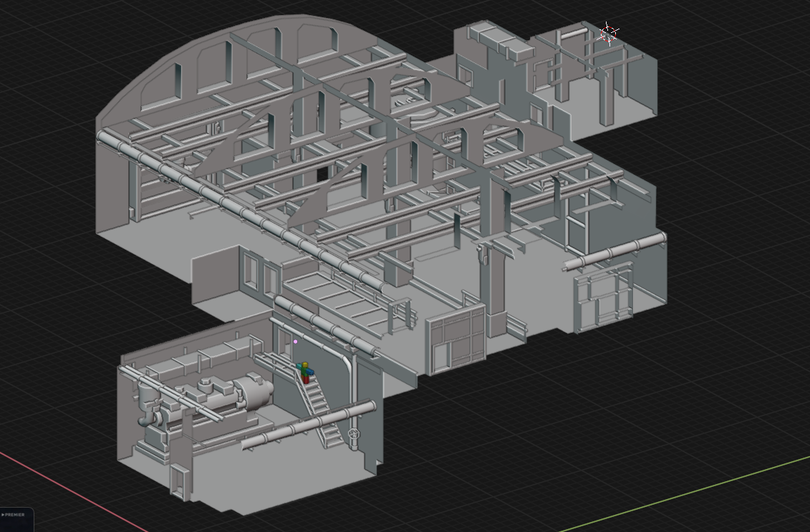Click the red-white 3D cursor crosshair
Image resolution: width=810 pixels, height=532 pixels.
tap(608, 32)
